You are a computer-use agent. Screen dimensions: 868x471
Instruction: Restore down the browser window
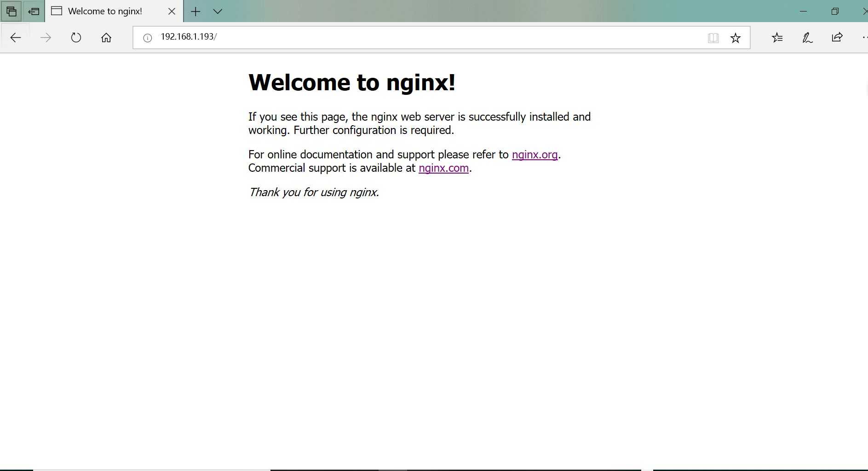pos(835,11)
